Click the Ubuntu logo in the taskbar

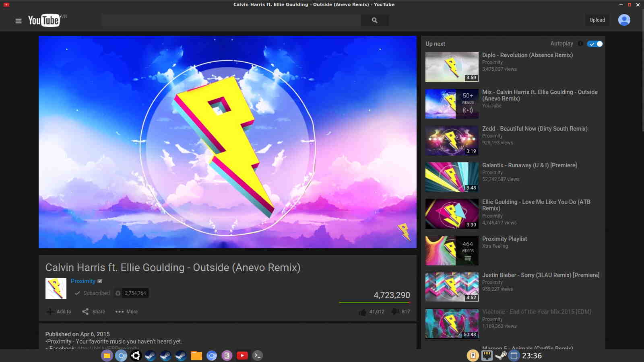point(136,356)
